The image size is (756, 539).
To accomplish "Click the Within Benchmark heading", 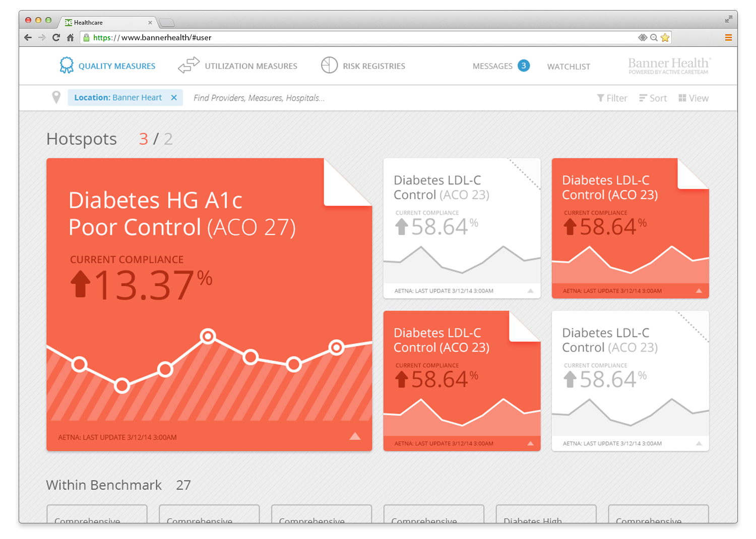I will click(x=104, y=485).
